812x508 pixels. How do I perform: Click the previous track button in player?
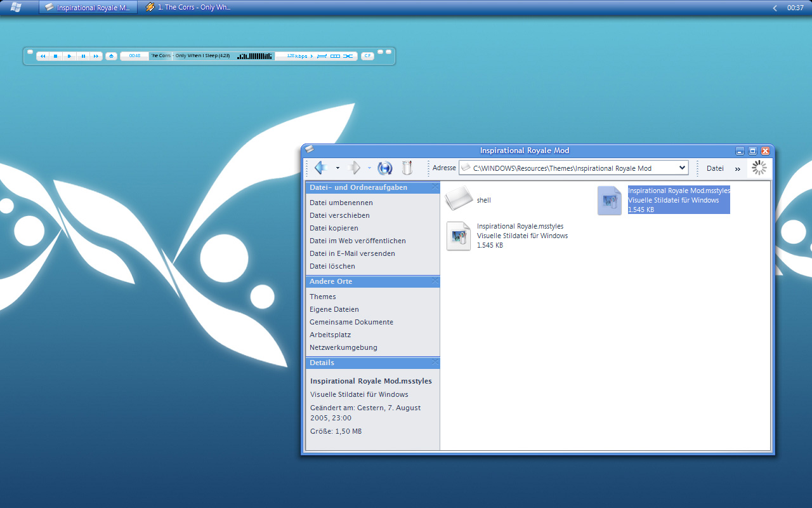point(43,56)
